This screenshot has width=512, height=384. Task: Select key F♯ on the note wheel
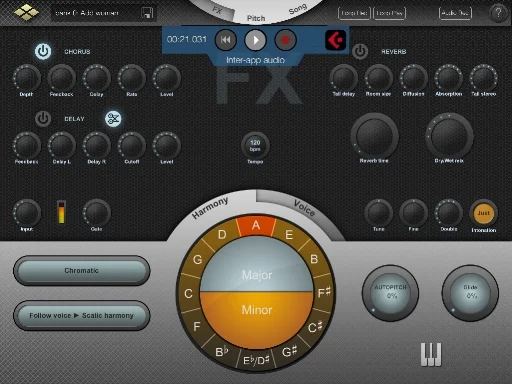point(323,293)
